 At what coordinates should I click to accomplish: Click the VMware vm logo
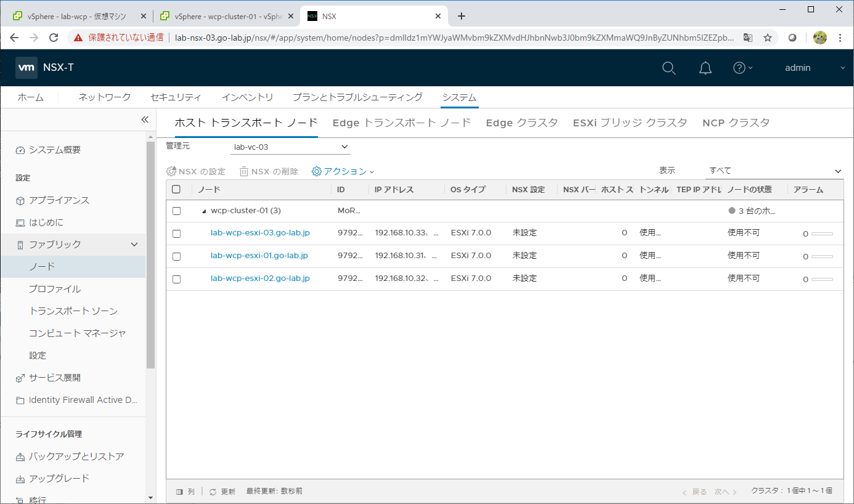(x=26, y=68)
